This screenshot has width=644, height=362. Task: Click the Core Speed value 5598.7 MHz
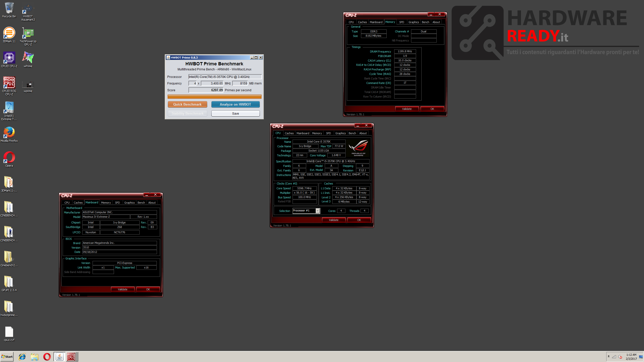click(x=304, y=188)
